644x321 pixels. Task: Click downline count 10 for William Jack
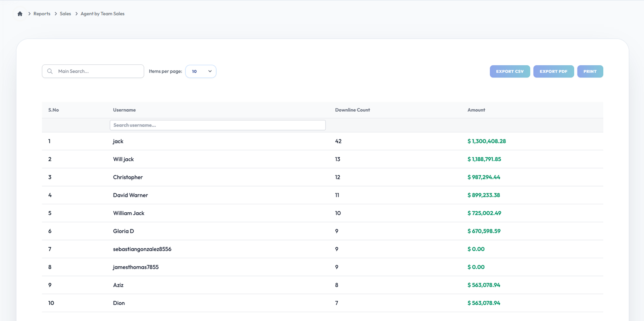pyautogui.click(x=338, y=213)
